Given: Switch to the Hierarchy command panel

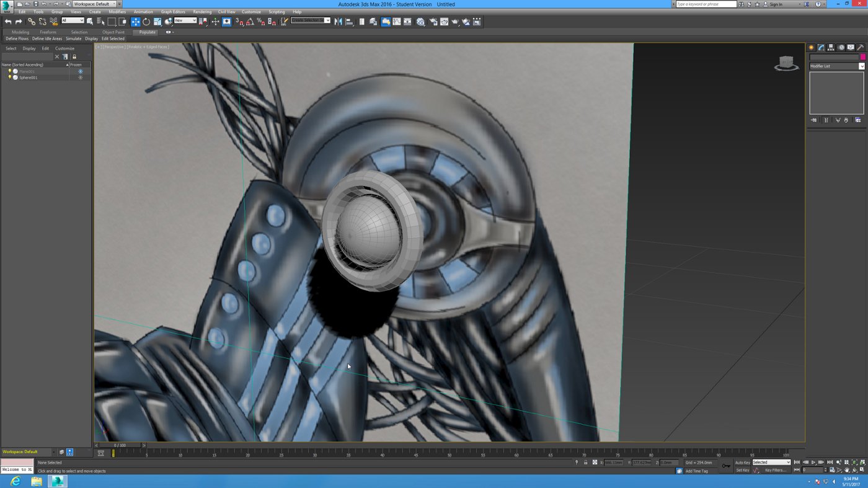Looking at the screenshot, I should [831, 48].
